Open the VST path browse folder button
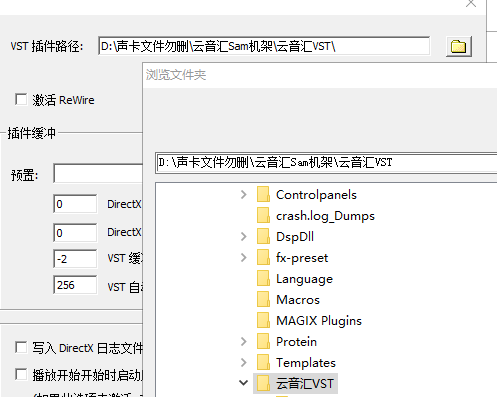The width and height of the screenshot is (497, 397). click(x=459, y=46)
